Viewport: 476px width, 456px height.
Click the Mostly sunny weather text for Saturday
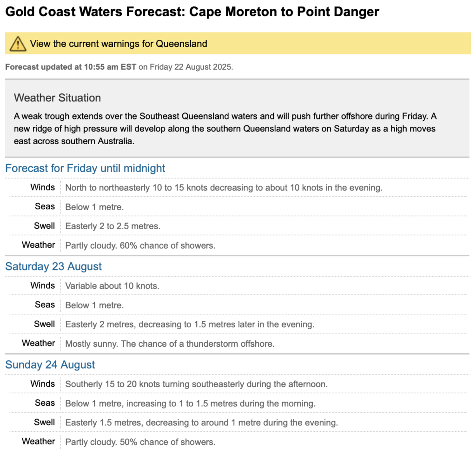click(x=170, y=344)
